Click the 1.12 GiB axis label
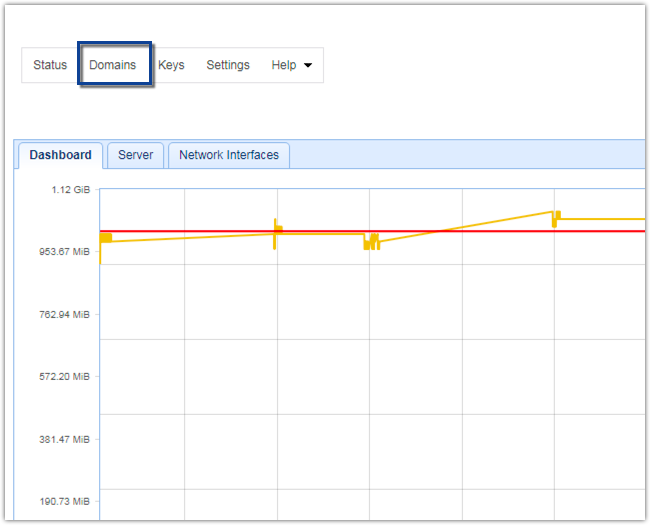Screen dimensions: 650x525 pyautogui.click(x=70, y=190)
